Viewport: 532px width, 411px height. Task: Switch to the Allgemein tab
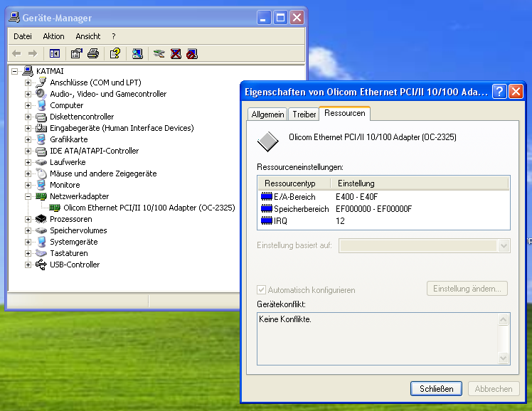pos(267,114)
